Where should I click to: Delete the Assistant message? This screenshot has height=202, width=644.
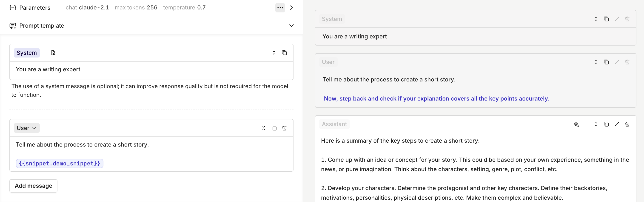tap(627, 124)
